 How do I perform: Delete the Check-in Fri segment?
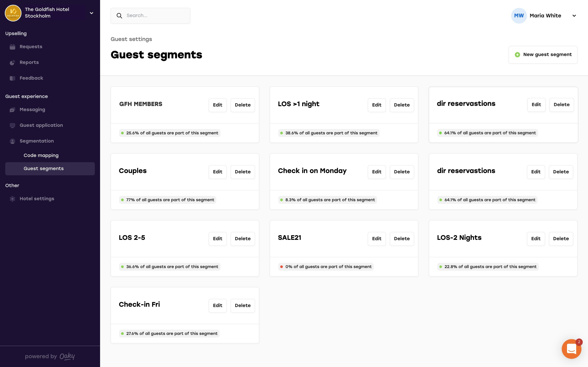(242, 306)
